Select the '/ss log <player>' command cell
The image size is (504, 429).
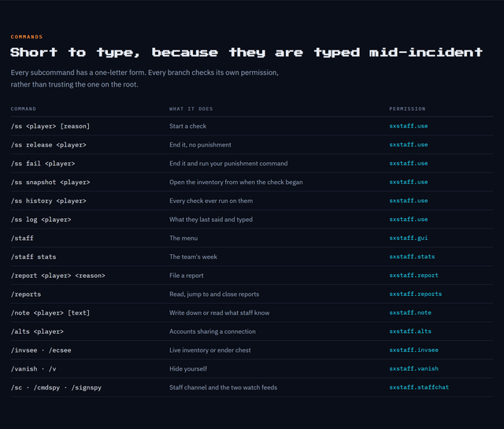tap(41, 220)
